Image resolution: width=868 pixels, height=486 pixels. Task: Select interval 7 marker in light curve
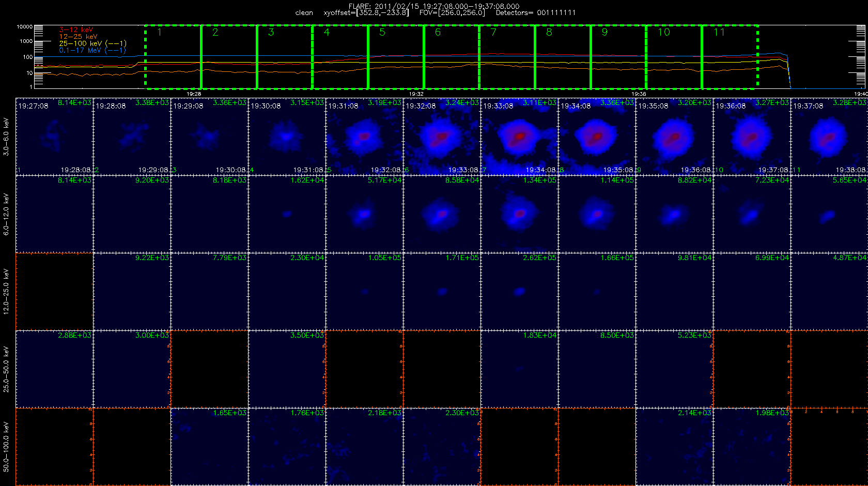click(x=493, y=33)
